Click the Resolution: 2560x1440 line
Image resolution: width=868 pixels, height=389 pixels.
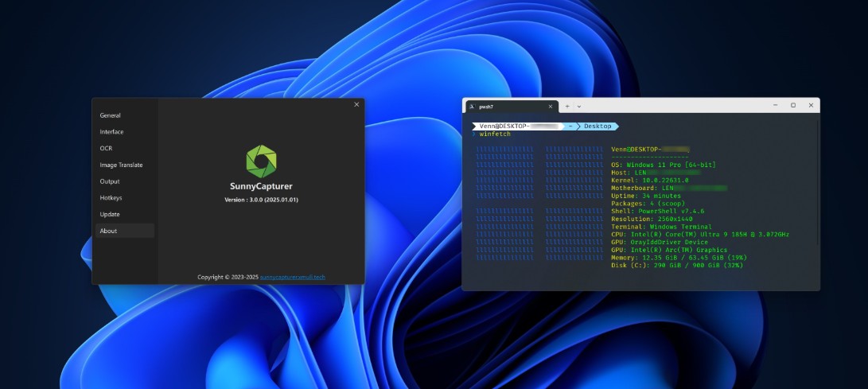[652, 219]
